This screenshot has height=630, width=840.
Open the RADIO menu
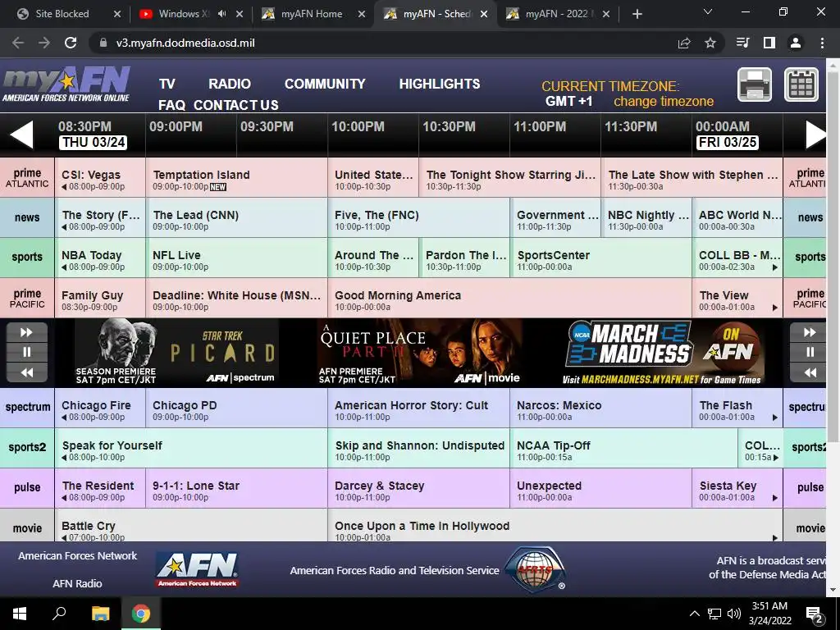pos(230,84)
